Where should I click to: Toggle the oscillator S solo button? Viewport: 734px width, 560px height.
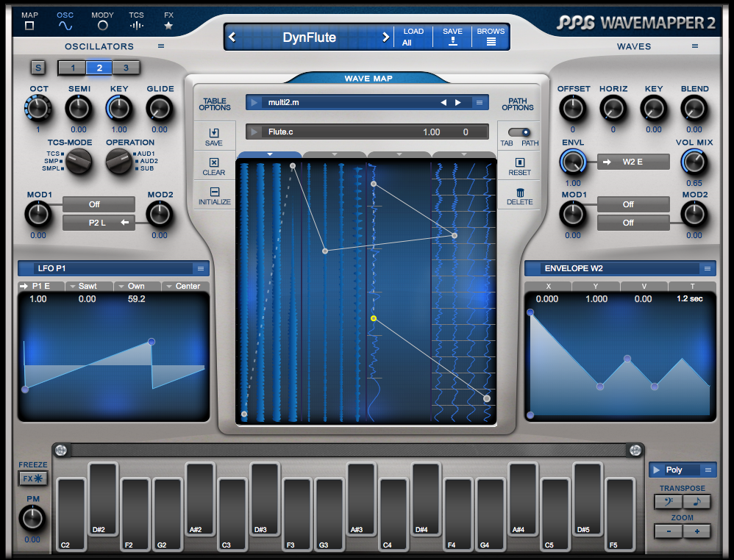38,68
